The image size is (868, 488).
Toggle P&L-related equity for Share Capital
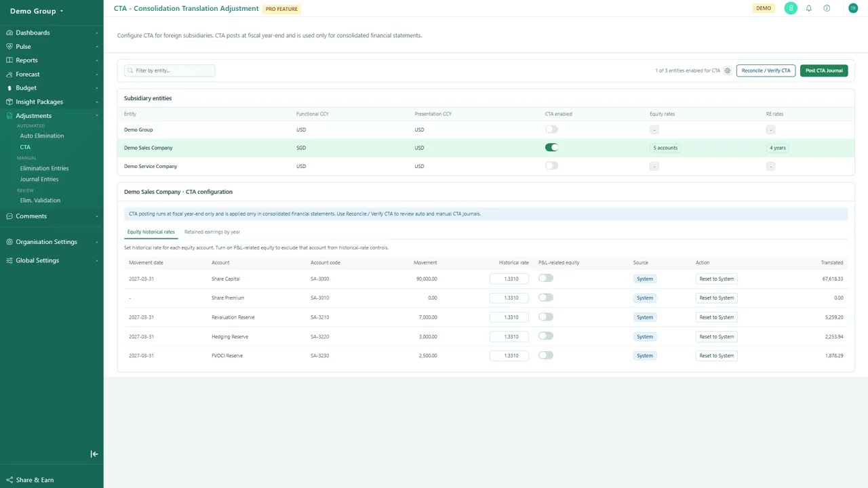546,278
